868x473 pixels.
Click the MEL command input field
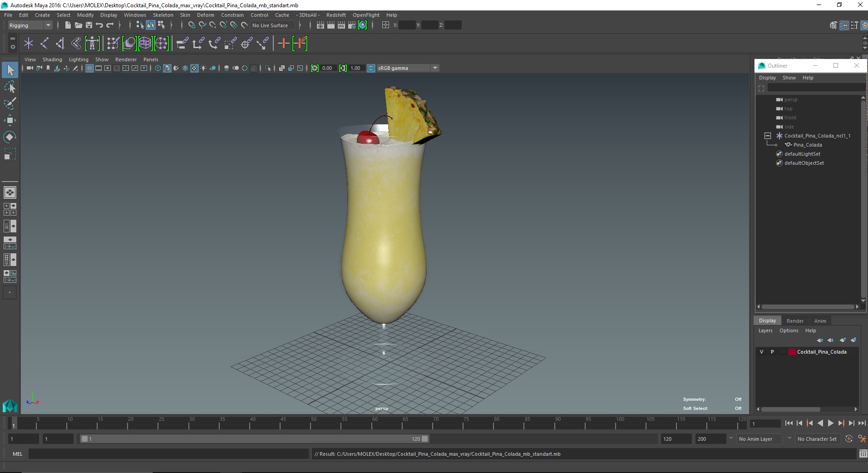tap(168, 453)
